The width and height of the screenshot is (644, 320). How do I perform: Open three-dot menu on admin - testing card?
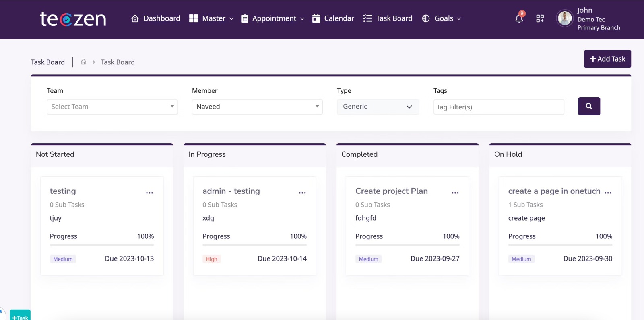(x=302, y=193)
